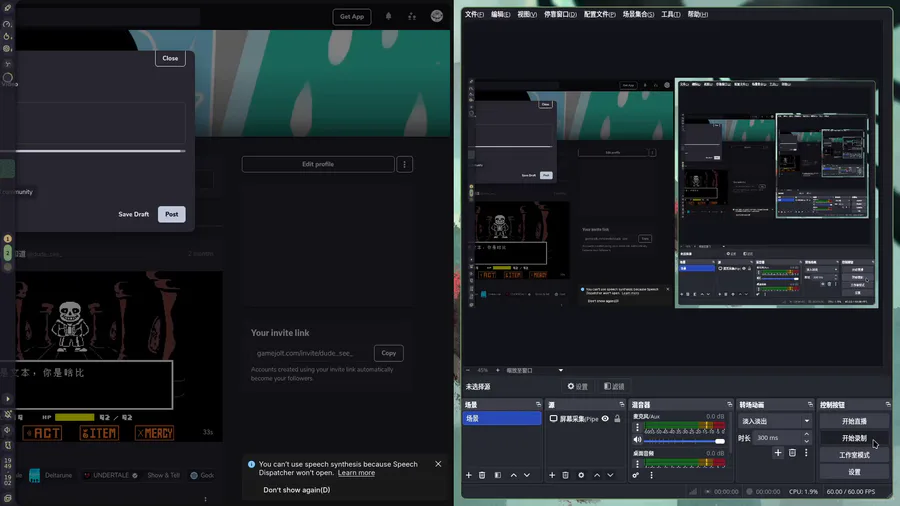Open 视图(V) menu in OBS

coord(527,14)
